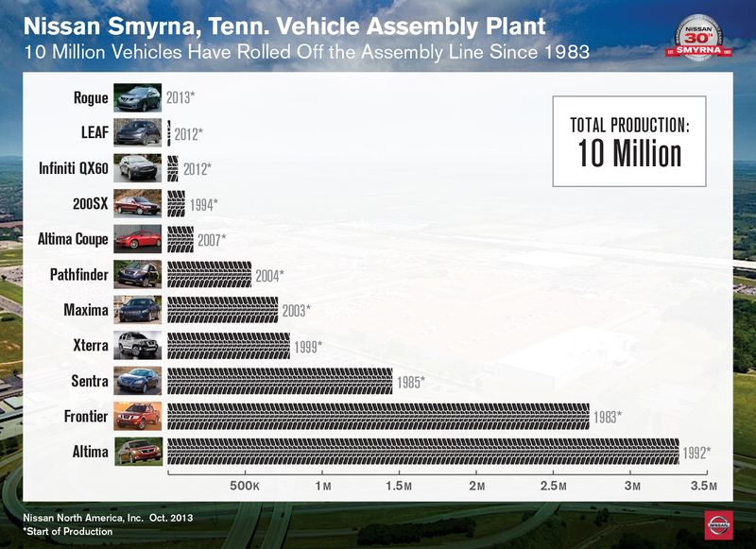
Task: Click the '2.5M' axis label
Action: click(x=553, y=486)
